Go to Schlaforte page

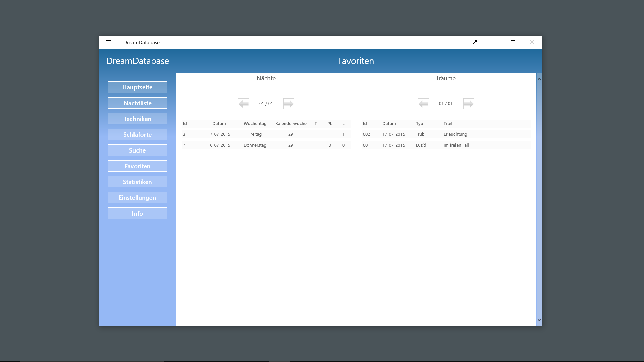[138, 134]
